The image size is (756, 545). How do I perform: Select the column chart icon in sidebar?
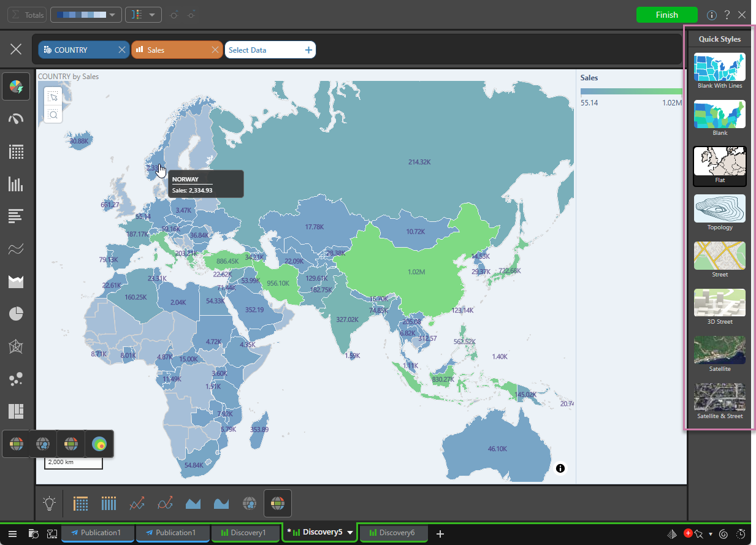pos(17,184)
